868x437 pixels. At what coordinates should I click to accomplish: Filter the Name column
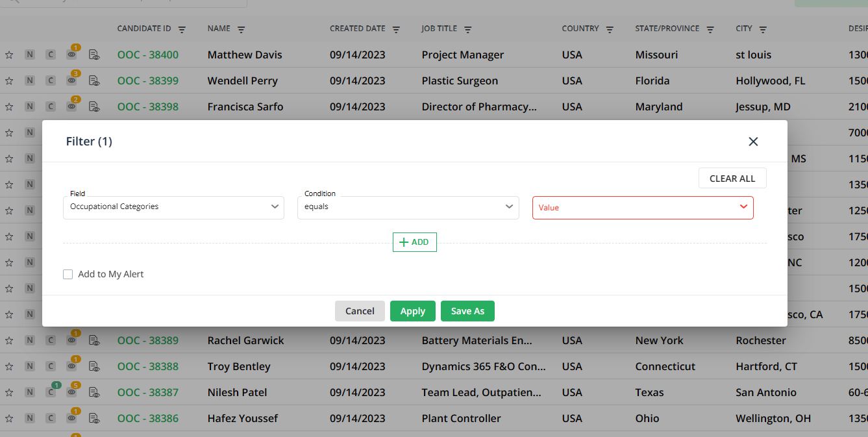tap(242, 29)
